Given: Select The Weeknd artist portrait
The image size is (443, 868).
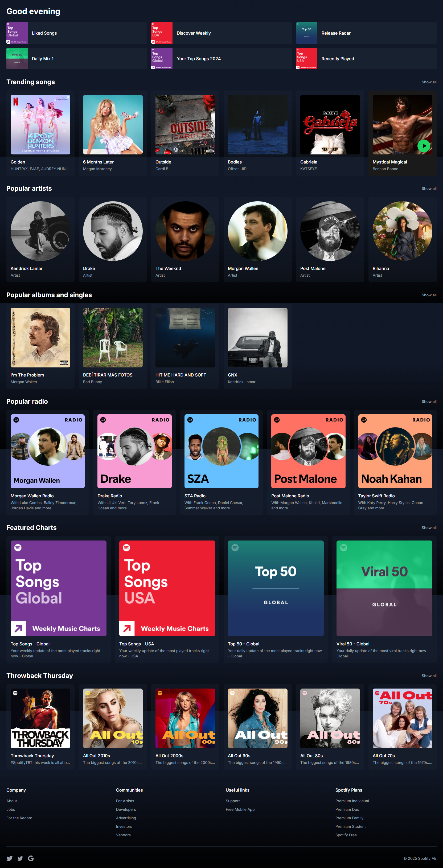Looking at the screenshot, I should pyautogui.click(x=185, y=231).
